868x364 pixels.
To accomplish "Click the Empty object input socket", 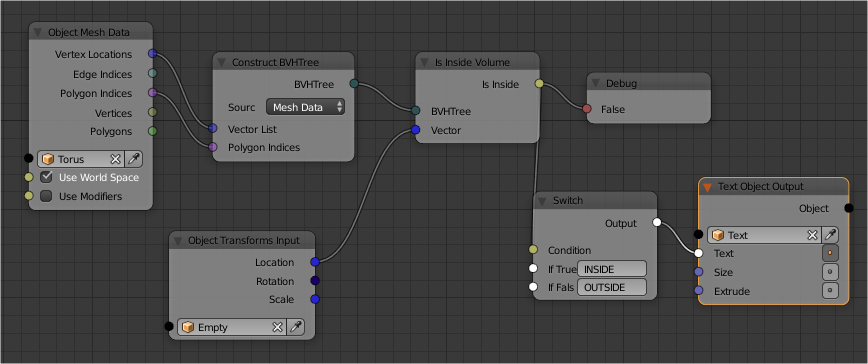I will click(169, 326).
